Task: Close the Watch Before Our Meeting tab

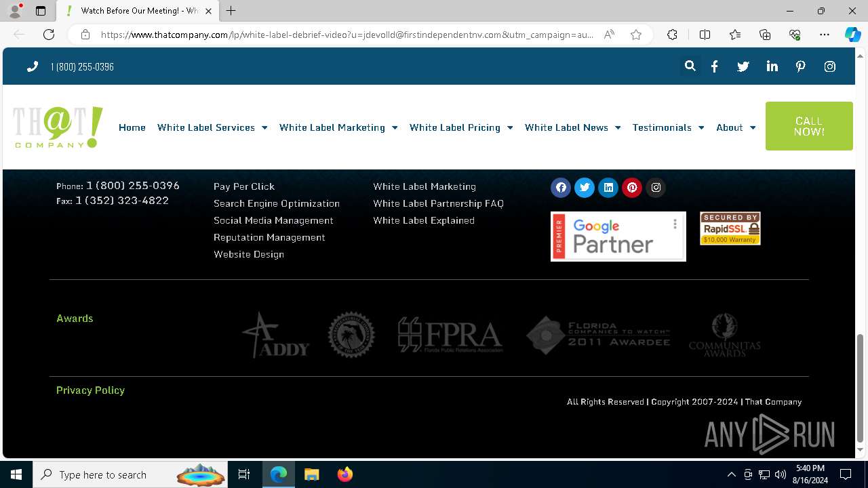Action: click(209, 11)
